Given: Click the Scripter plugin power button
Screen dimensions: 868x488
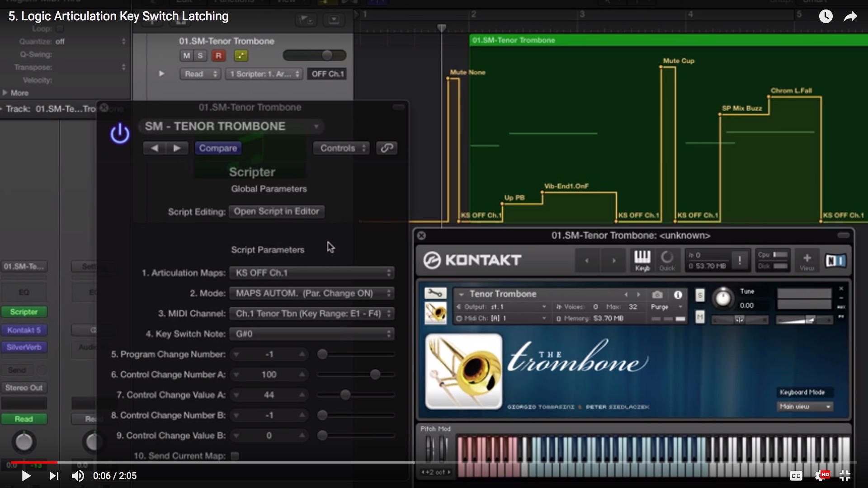Looking at the screenshot, I should tap(120, 134).
